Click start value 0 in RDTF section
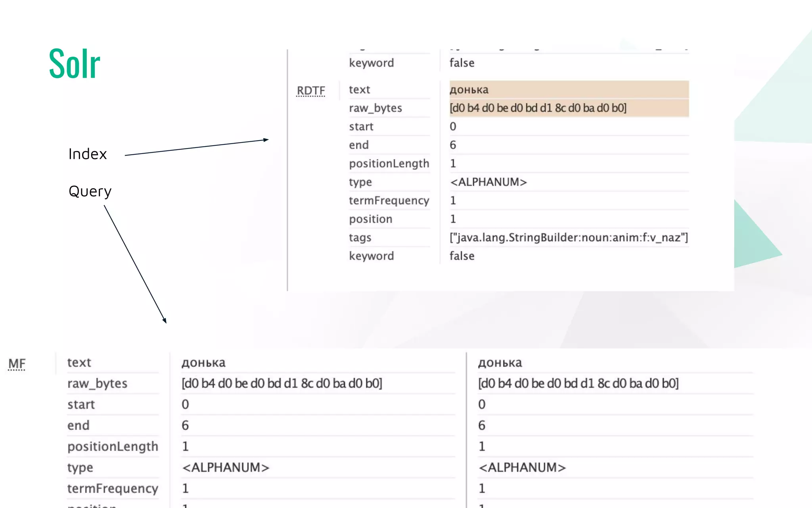The height and width of the screenshot is (508, 812). (453, 127)
